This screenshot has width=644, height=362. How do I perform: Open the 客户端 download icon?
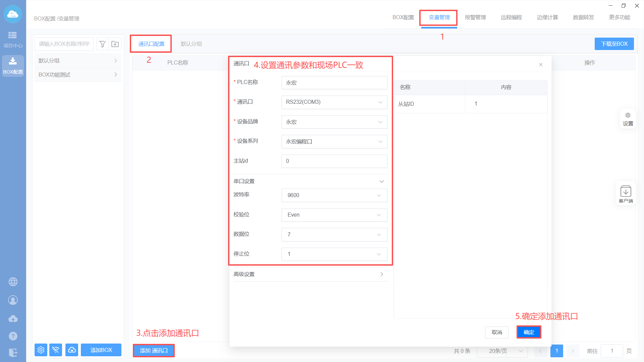point(626,194)
